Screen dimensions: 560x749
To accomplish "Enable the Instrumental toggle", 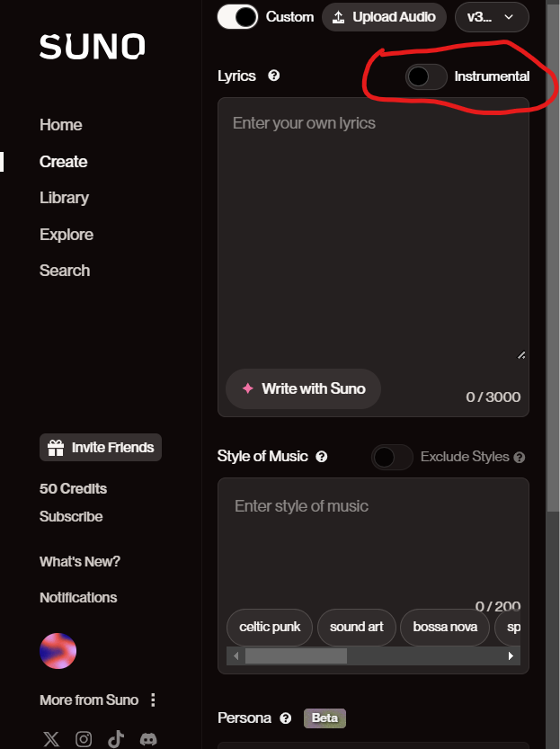I will click(426, 76).
